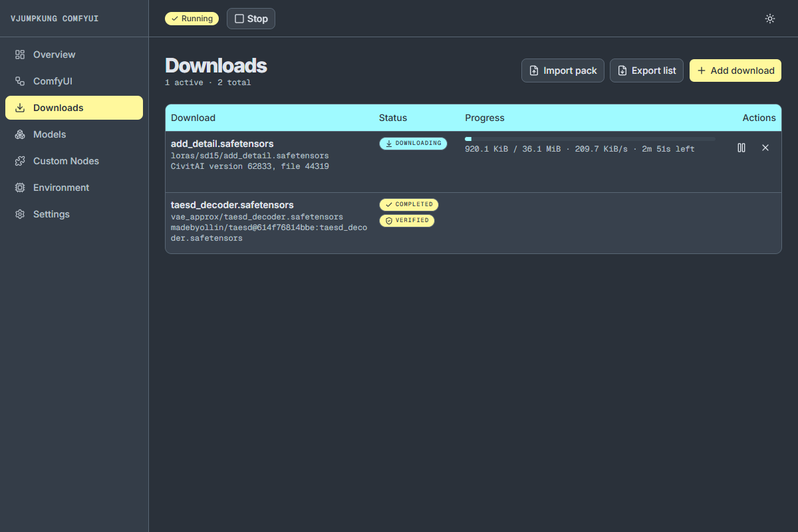Screen dimensions: 798x532
Task: Click the Models cubes icon in sidebar
Action: (20, 134)
